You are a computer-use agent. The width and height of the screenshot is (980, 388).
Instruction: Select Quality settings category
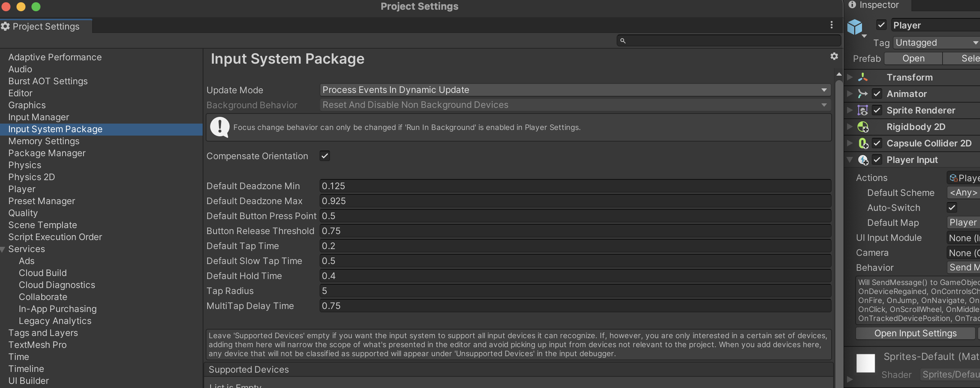23,213
